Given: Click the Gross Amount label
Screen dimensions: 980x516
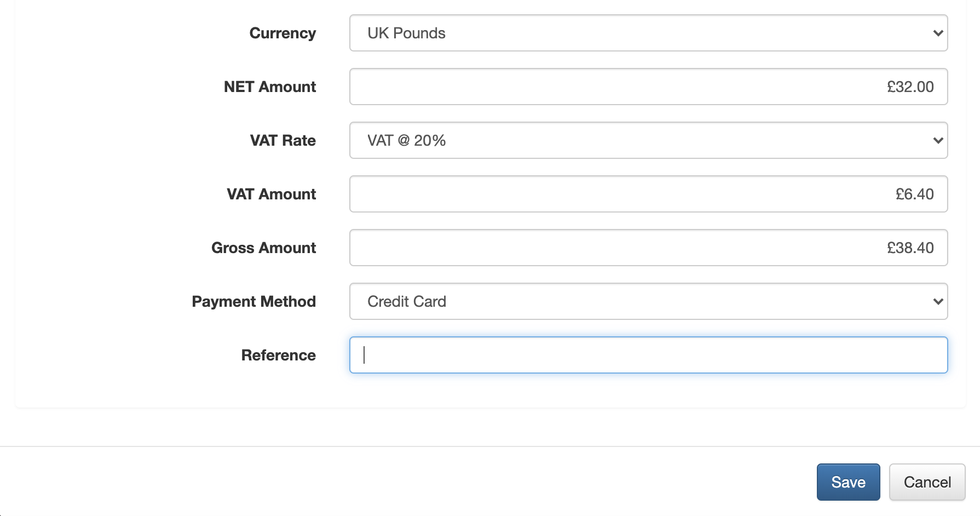Looking at the screenshot, I should click(x=264, y=248).
